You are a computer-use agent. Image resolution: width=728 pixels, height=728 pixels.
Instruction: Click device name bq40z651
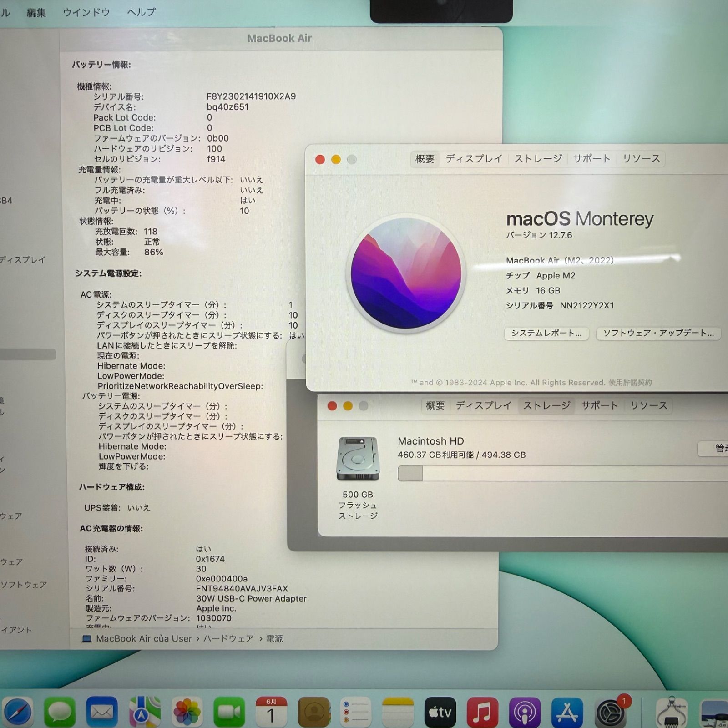click(x=227, y=107)
